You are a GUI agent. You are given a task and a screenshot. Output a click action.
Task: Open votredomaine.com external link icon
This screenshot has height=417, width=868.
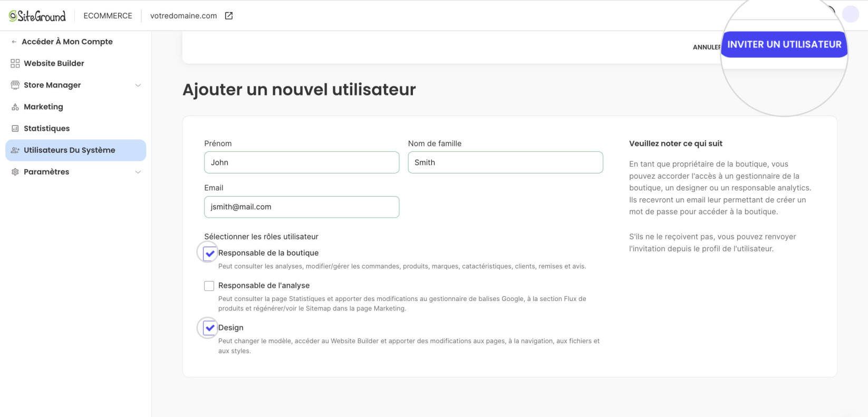coord(229,16)
